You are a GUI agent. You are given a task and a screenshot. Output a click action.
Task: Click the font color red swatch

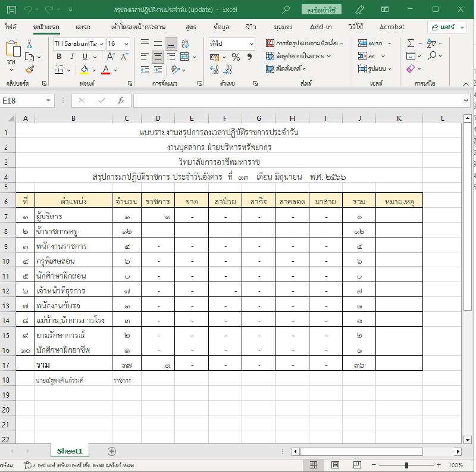pyautogui.click(x=106, y=70)
